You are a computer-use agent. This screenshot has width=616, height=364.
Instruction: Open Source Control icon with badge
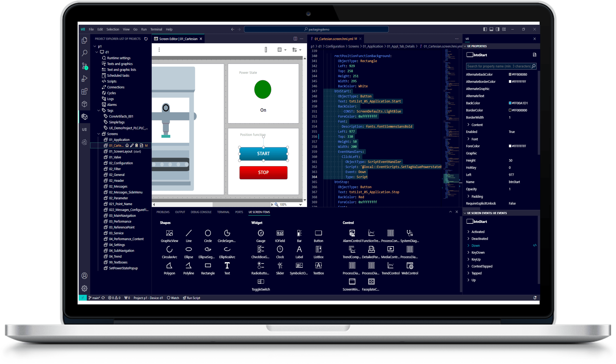[85, 66]
